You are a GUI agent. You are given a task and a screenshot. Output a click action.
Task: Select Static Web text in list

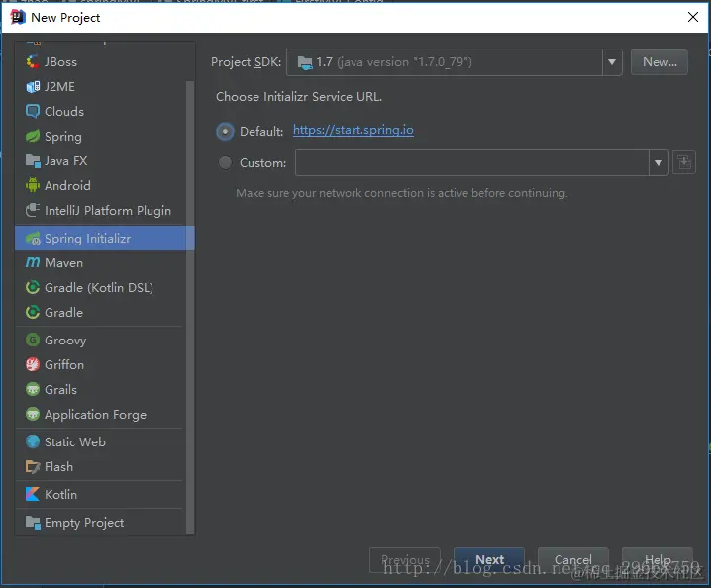tap(75, 441)
